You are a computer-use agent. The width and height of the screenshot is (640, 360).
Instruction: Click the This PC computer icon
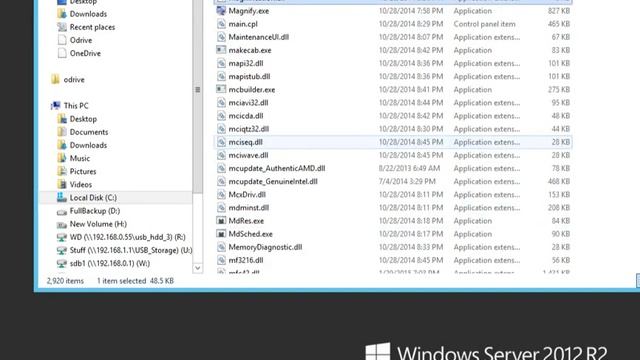click(56, 106)
